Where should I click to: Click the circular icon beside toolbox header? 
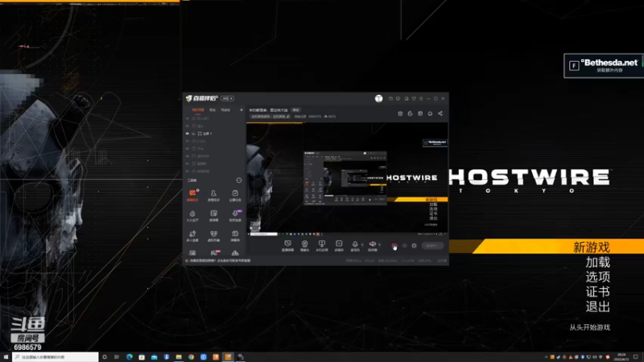[x=239, y=180]
